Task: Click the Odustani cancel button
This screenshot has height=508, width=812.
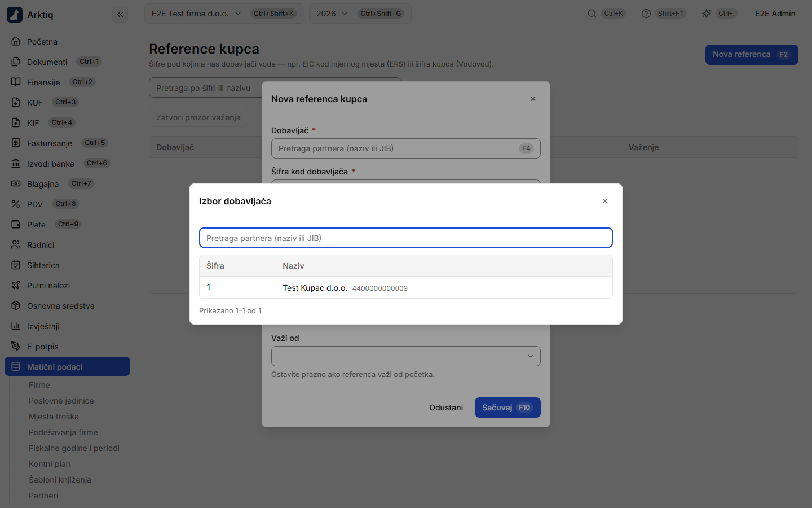Action: (446, 408)
